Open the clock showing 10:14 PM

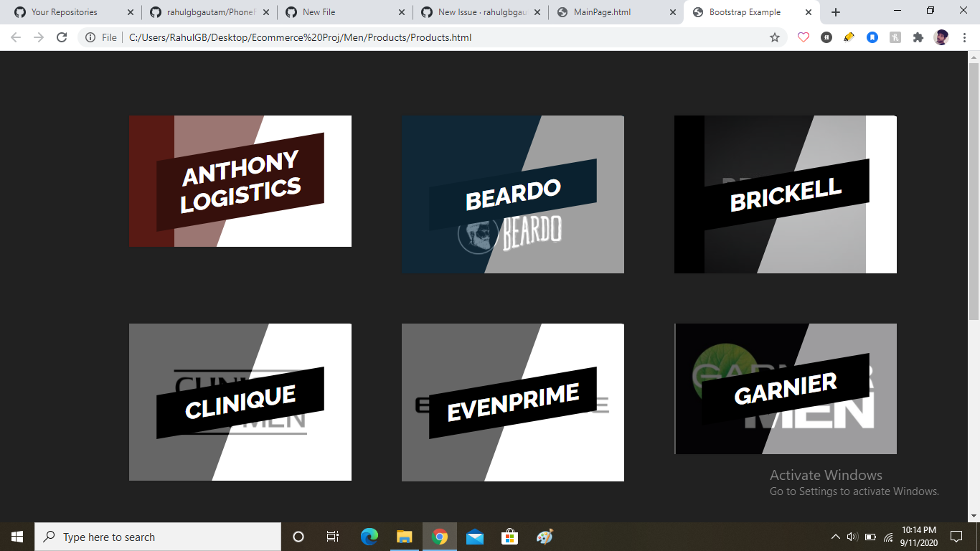920,537
